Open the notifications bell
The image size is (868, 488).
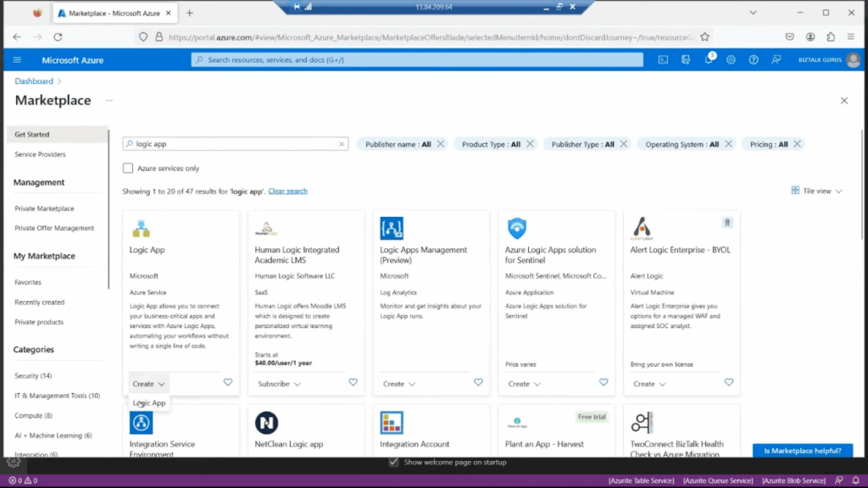709,59
